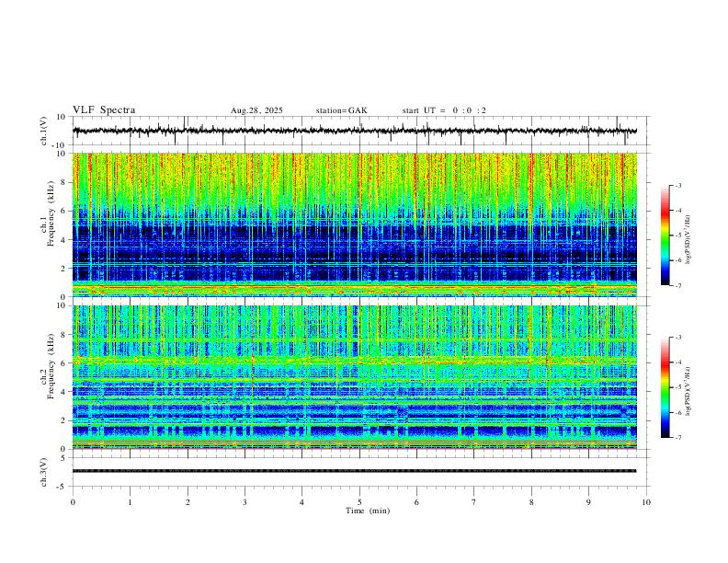
Task: Click the ch.2 PSD color scale bar
Action: click(x=665, y=387)
